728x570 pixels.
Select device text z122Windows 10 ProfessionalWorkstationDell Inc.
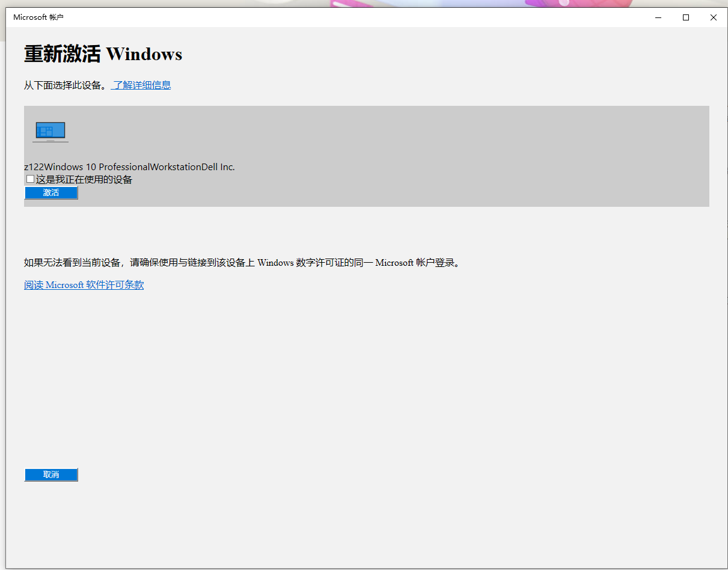(129, 167)
